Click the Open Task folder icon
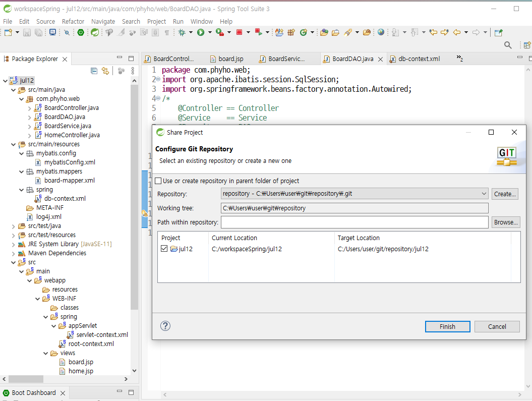532x401 pixels. pos(335,33)
